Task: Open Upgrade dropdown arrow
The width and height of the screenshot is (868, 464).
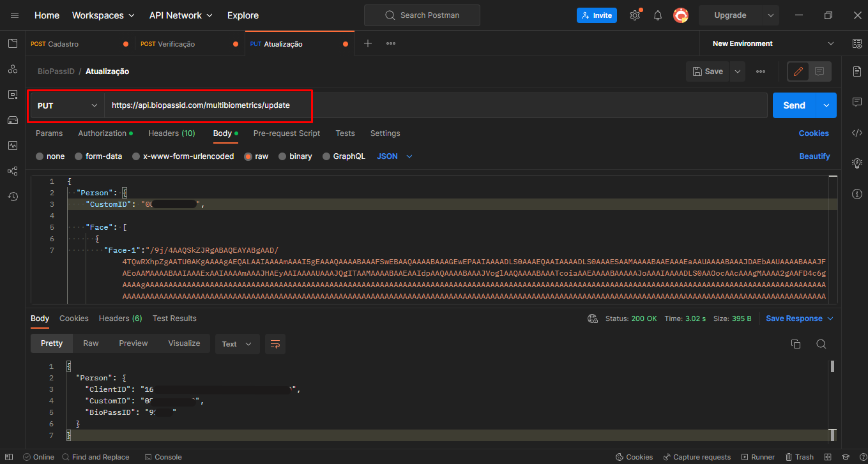Action: tap(770, 15)
